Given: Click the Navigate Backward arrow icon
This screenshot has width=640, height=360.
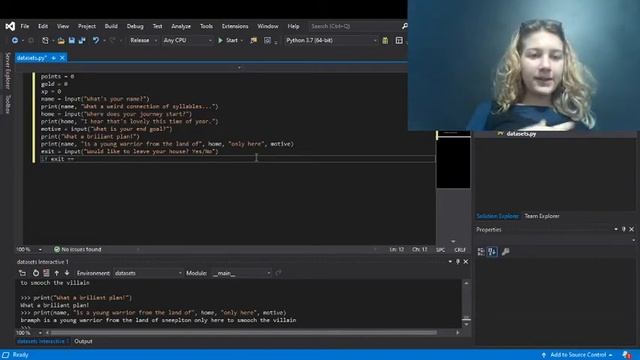Looking at the screenshot, I should coord(15,40).
